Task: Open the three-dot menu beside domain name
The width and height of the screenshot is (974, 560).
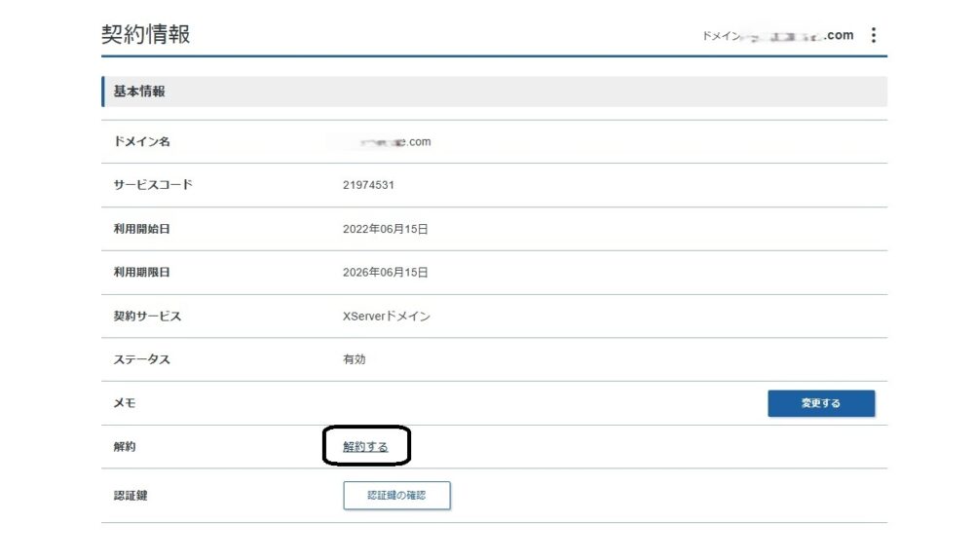Action: pyautogui.click(x=873, y=36)
